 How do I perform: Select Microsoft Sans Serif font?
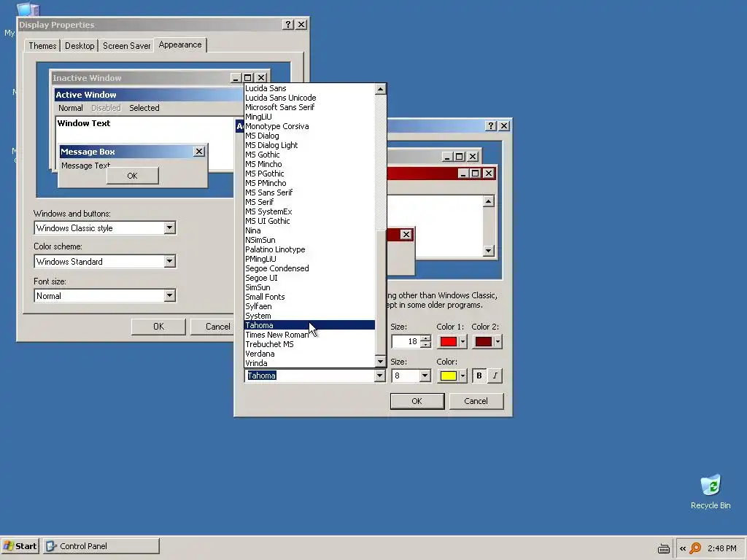click(x=309, y=107)
